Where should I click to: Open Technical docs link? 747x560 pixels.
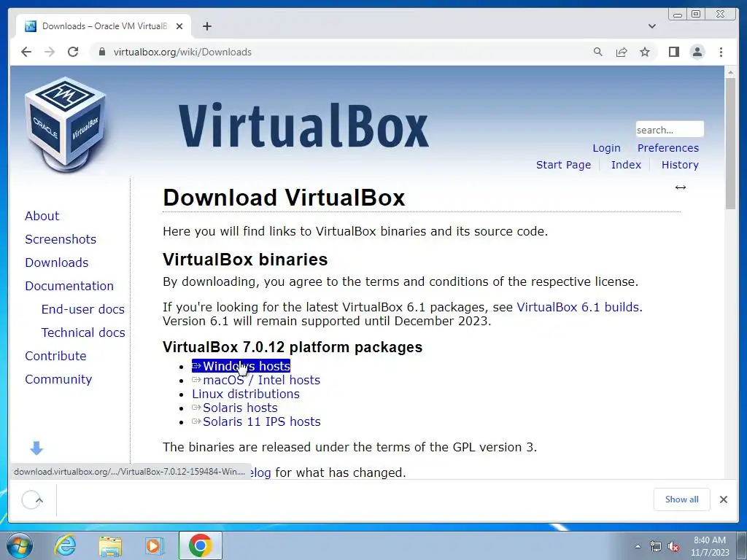[x=83, y=332]
